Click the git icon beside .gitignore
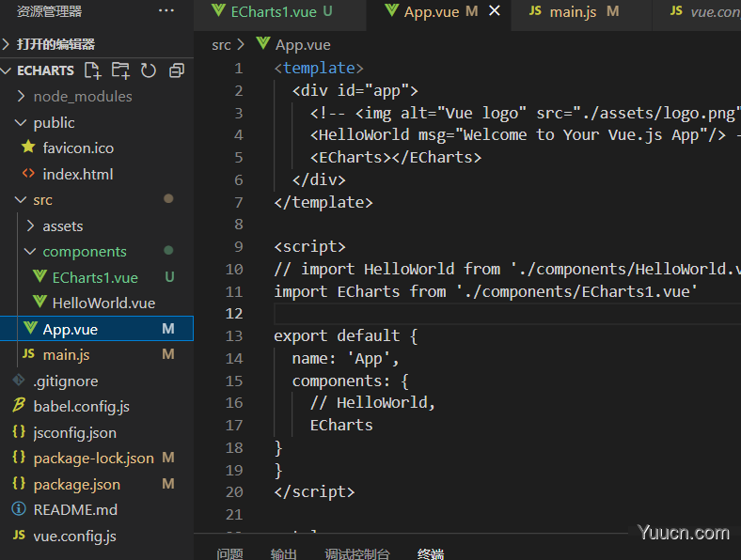The width and height of the screenshot is (741, 560). click(19, 380)
